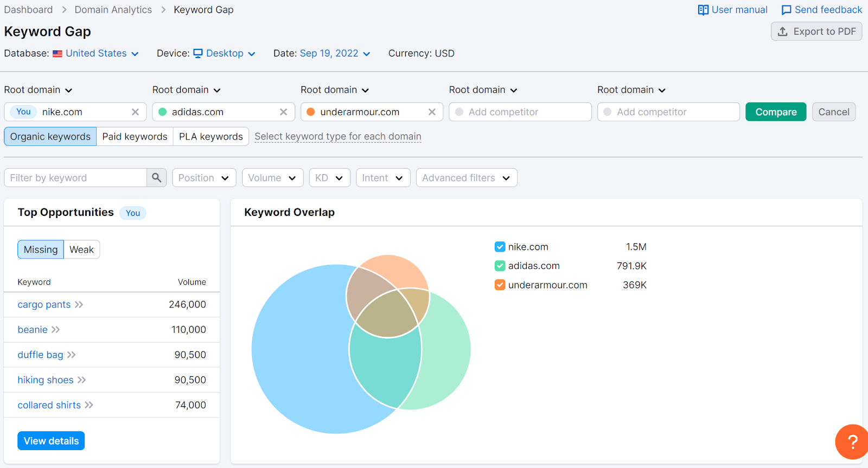868x468 pixels.
Task: Click the first Add competitor field
Action: [x=520, y=112]
